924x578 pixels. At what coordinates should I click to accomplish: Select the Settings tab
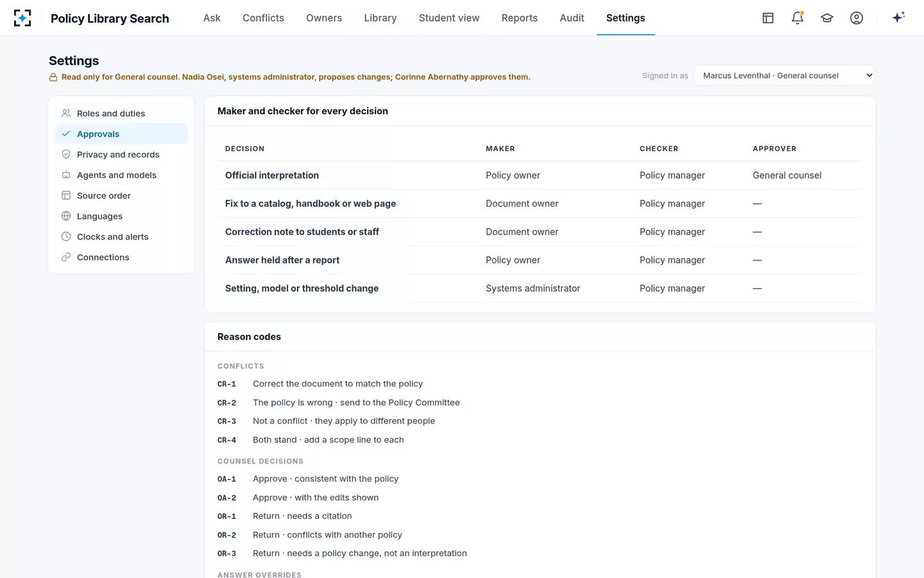(x=626, y=18)
